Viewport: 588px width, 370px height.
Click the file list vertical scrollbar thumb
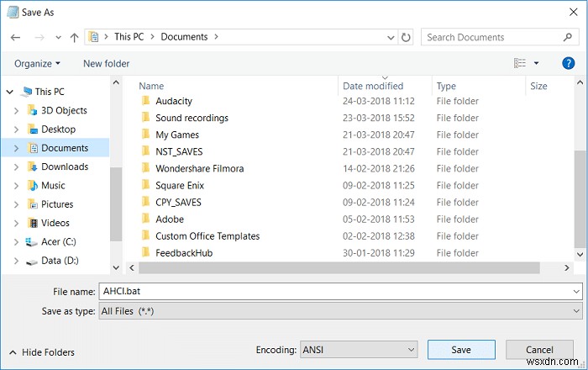coord(580,199)
